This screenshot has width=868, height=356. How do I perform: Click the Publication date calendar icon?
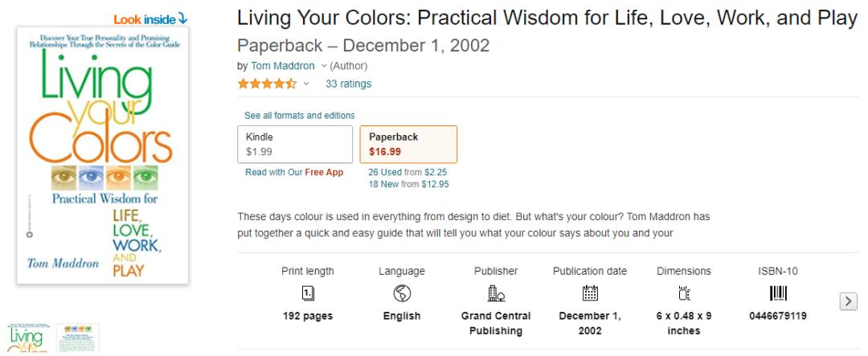coord(590,294)
